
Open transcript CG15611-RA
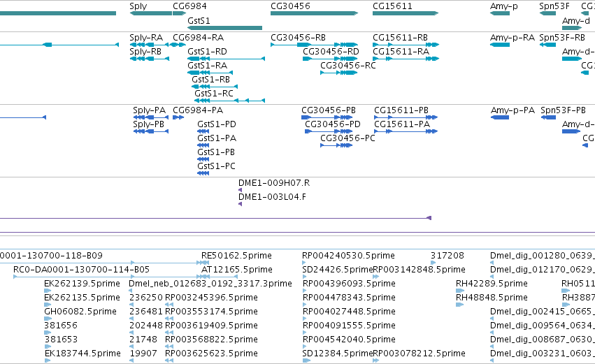click(x=401, y=52)
